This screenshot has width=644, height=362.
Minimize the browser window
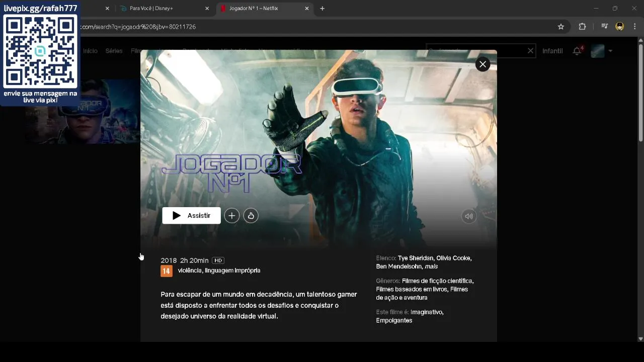pos(596,9)
